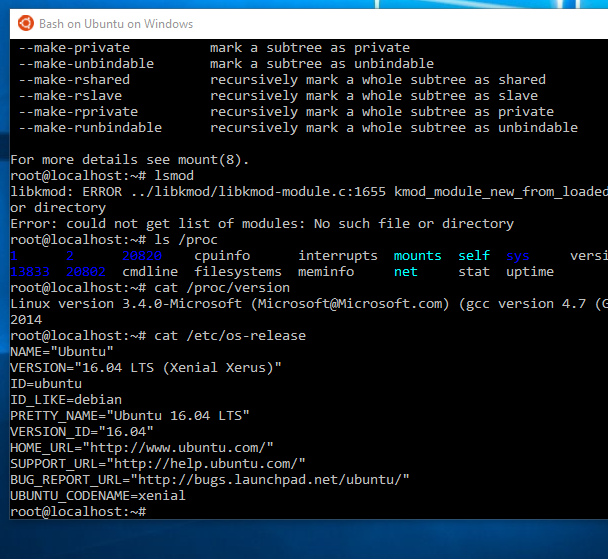Click the 'filesystems' file entry
This screenshot has width=608, height=559.
tap(238, 272)
